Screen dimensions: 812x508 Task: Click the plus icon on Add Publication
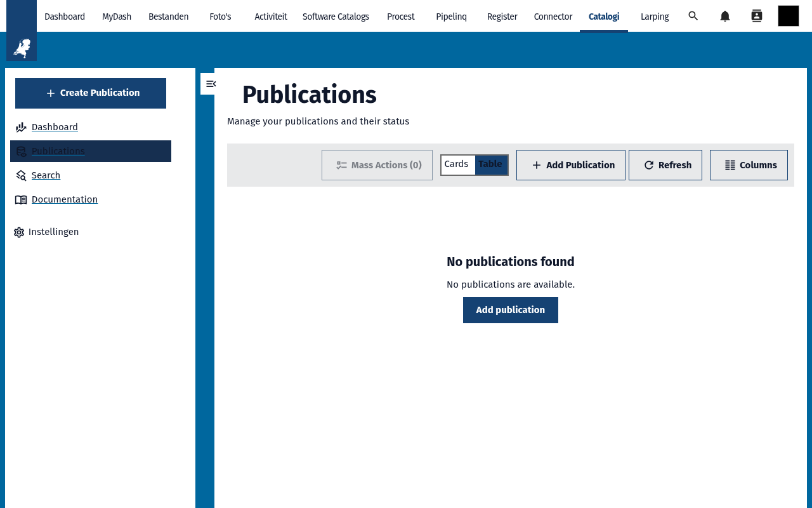coord(537,165)
